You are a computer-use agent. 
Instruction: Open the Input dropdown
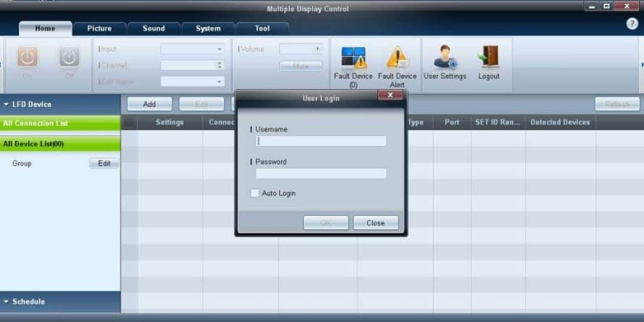[x=193, y=49]
